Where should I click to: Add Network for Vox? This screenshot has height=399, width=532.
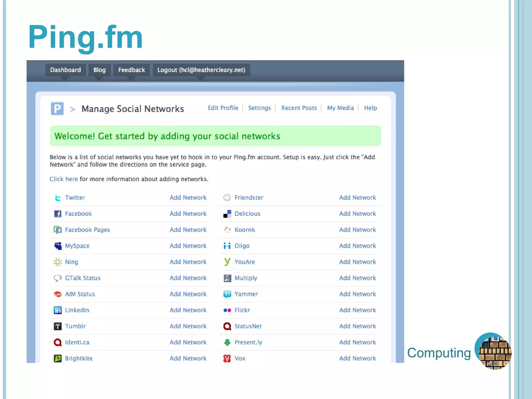358,358
